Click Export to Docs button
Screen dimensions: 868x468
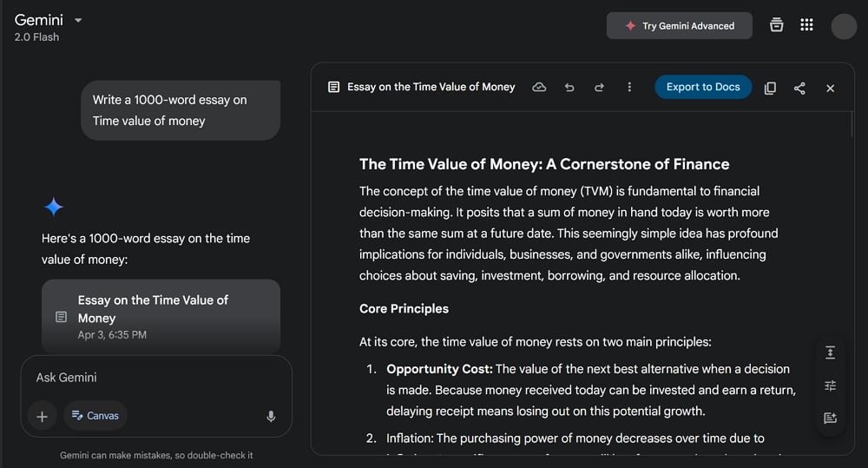[x=703, y=87]
